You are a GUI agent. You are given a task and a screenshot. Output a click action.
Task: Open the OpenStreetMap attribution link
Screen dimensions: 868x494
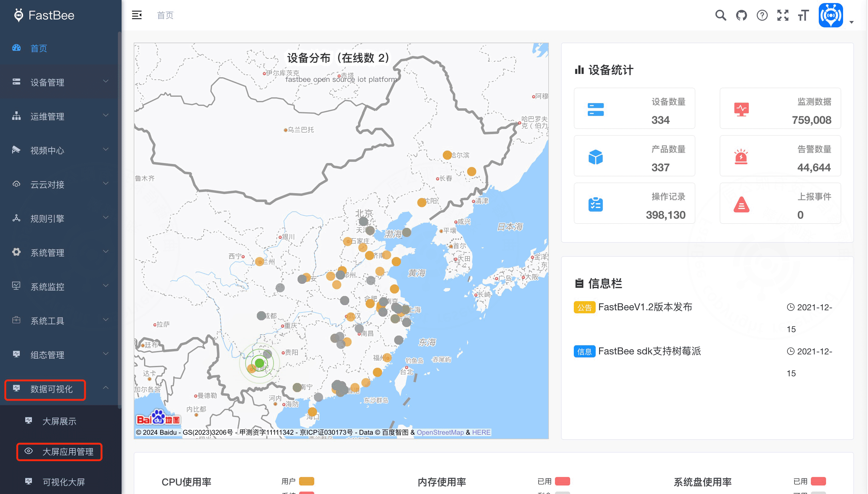click(x=440, y=432)
